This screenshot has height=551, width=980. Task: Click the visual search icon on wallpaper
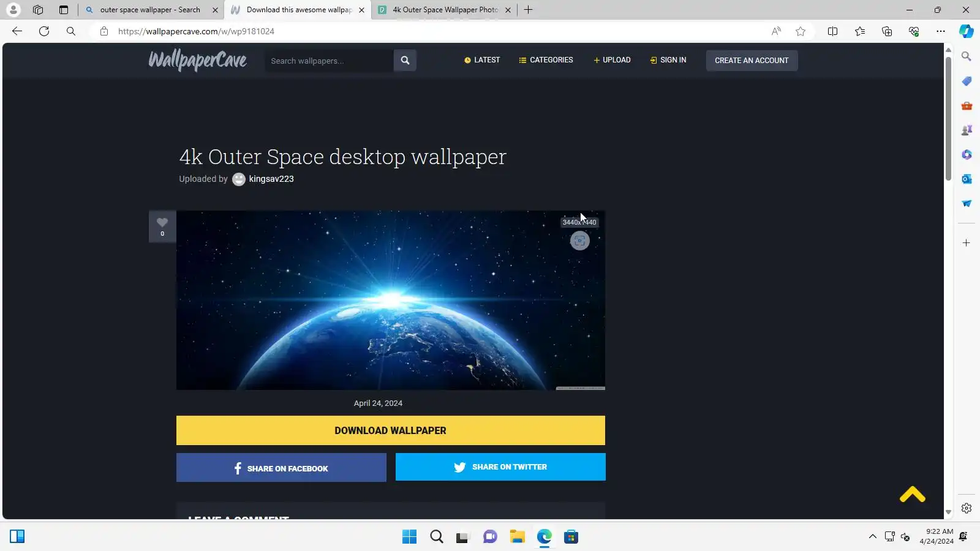(x=579, y=241)
